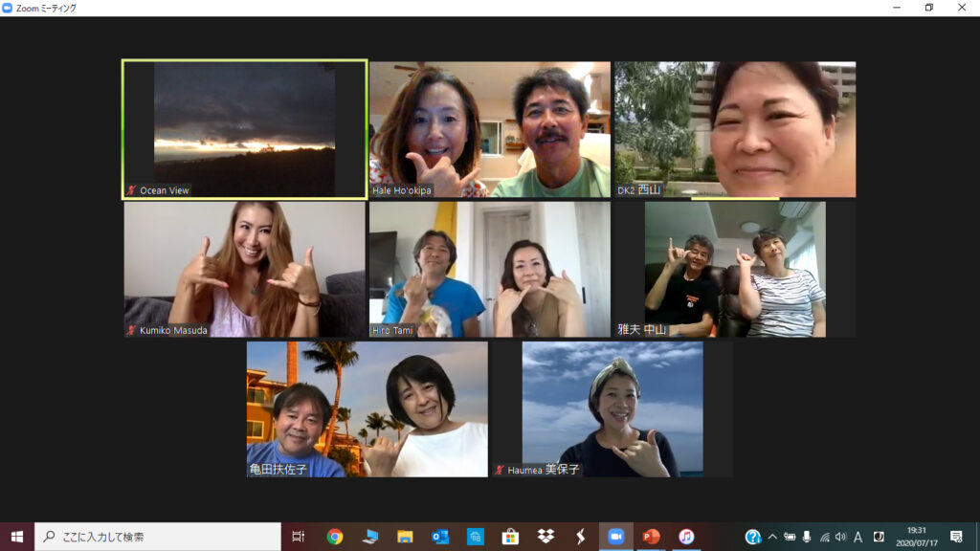
Task: Open the Action Center notifications
Action: point(956,537)
